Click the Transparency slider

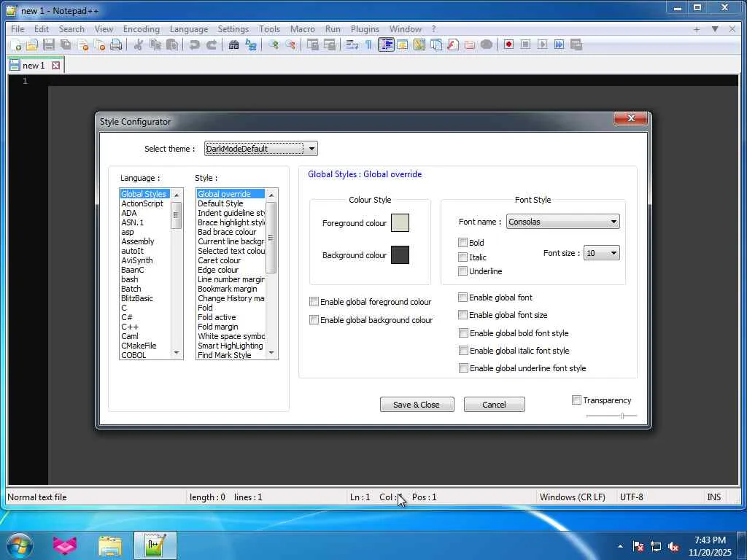(612, 416)
